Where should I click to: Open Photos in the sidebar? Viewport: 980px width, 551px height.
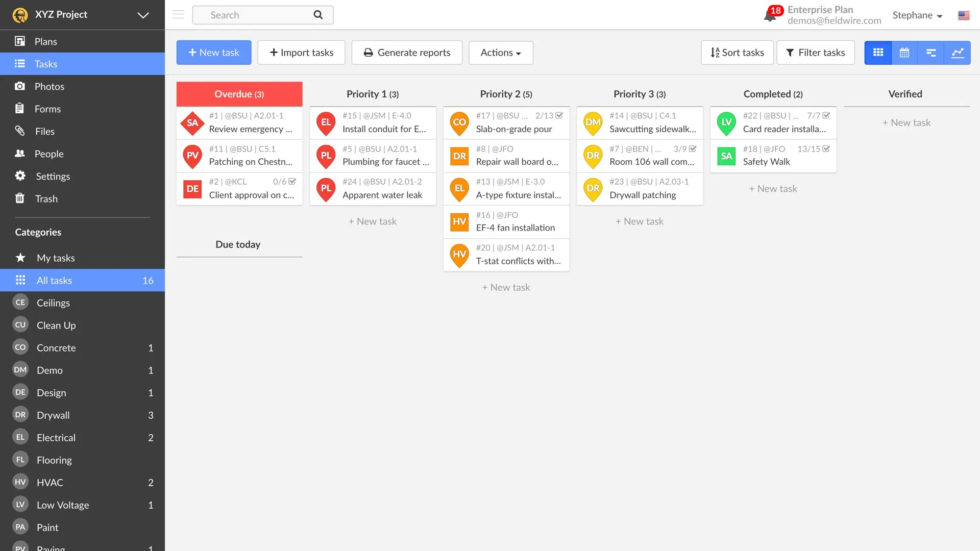82,86
